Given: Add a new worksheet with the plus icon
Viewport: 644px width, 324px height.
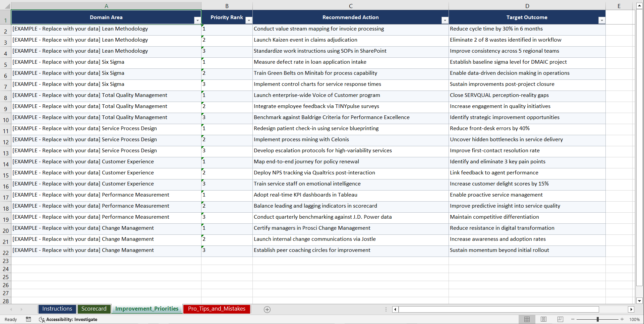Looking at the screenshot, I should [x=267, y=309].
